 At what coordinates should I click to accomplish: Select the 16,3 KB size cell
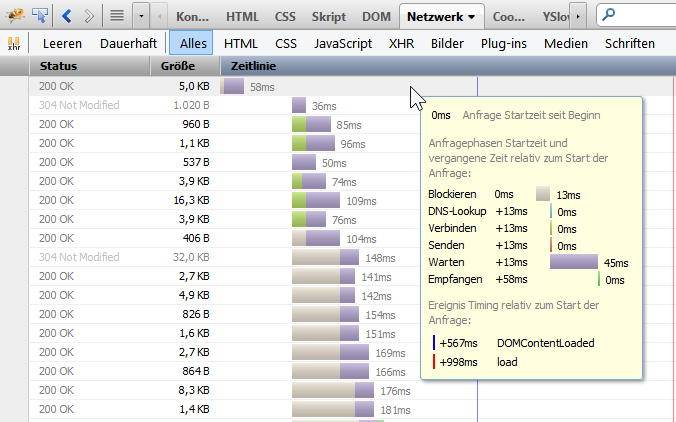[191, 200]
